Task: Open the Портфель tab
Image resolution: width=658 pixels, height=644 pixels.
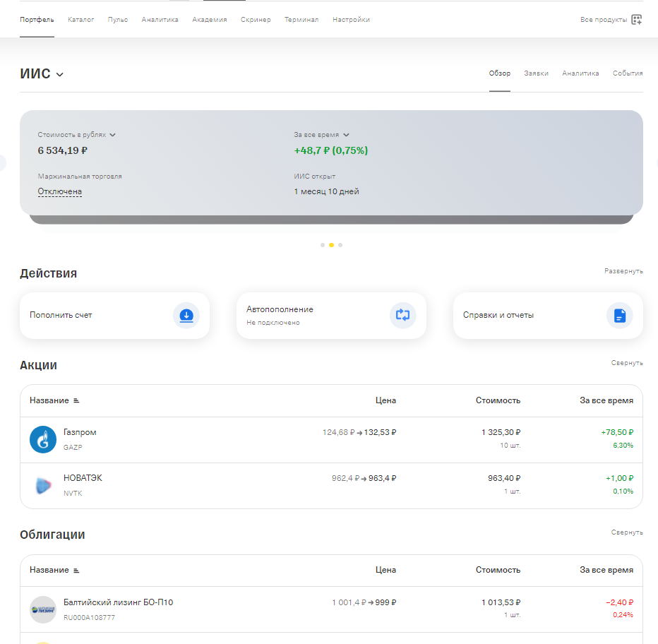Action: coord(37,20)
